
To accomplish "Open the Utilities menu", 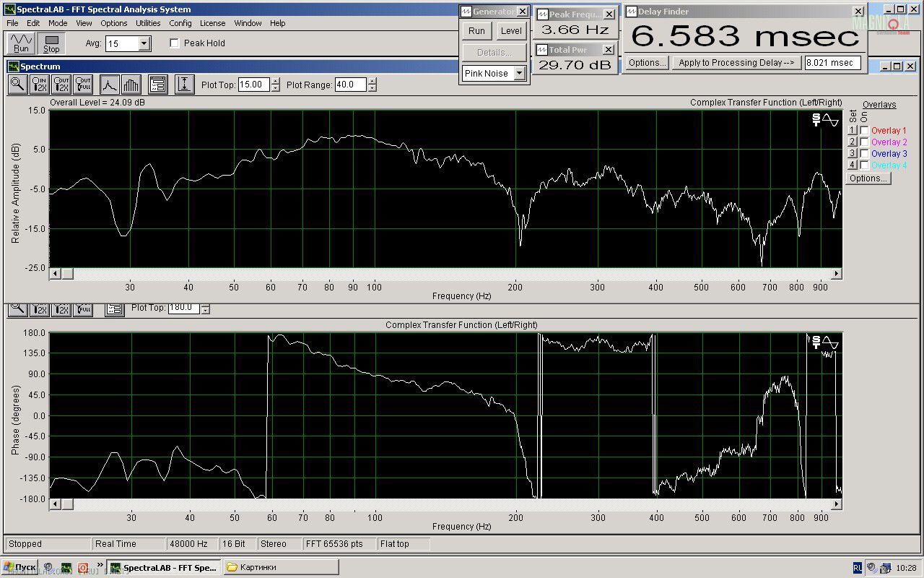I will tap(148, 23).
